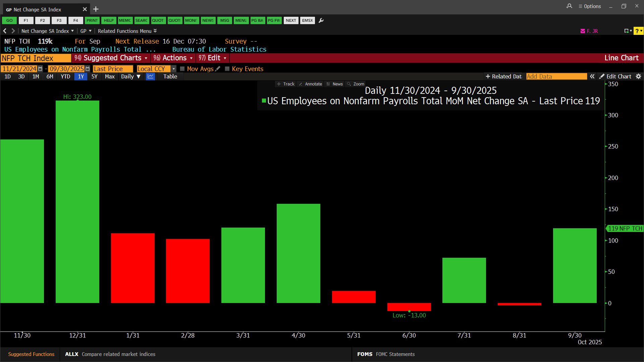Click the Add Data input field
This screenshot has width=644, height=362.
[x=556, y=76]
